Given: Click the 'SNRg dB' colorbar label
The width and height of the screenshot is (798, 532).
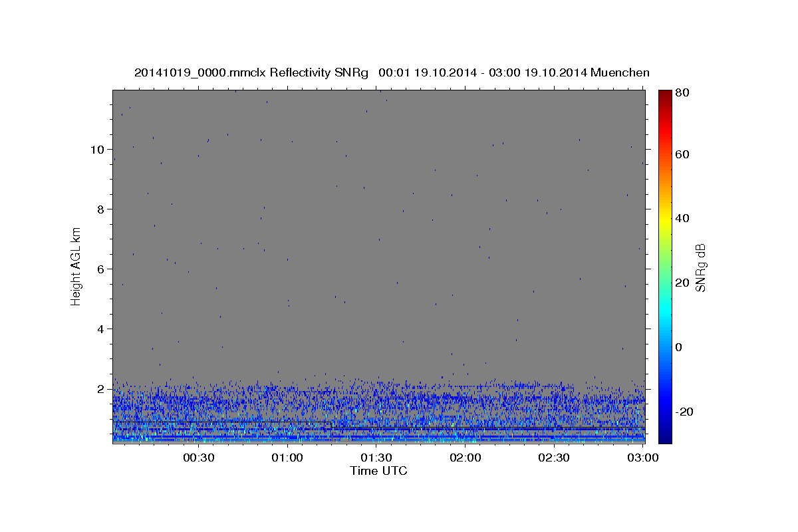Looking at the screenshot, I should click(x=700, y=267).
